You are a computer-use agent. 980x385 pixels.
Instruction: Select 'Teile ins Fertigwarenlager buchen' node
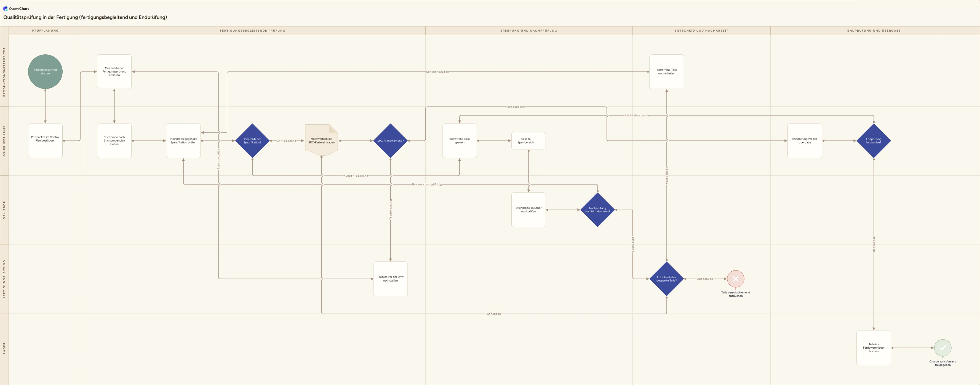coord(873,348)
